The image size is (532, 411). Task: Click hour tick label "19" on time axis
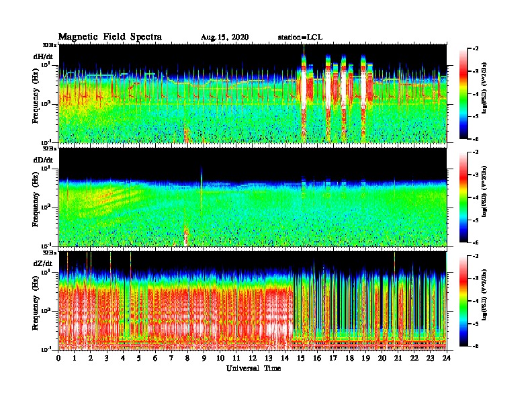pos(365,359)
